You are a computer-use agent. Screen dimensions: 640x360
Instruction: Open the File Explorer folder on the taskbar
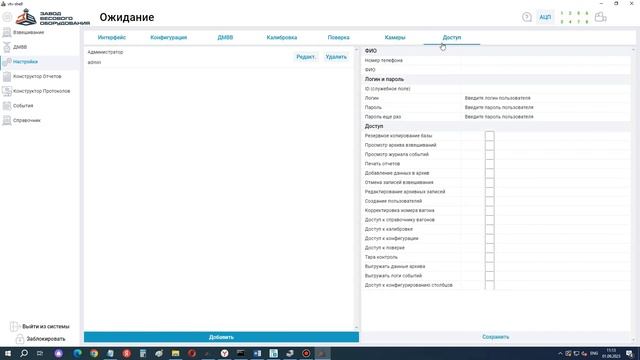[x=176, y=353]
